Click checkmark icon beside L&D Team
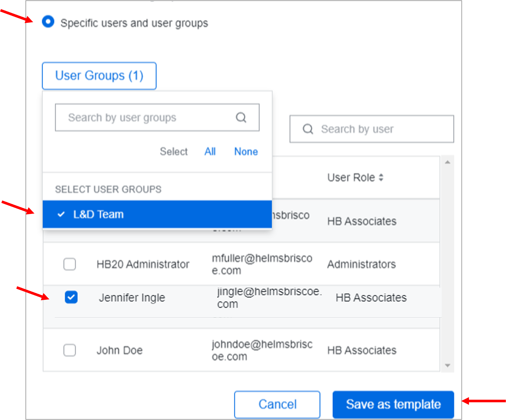 point(61,214)
